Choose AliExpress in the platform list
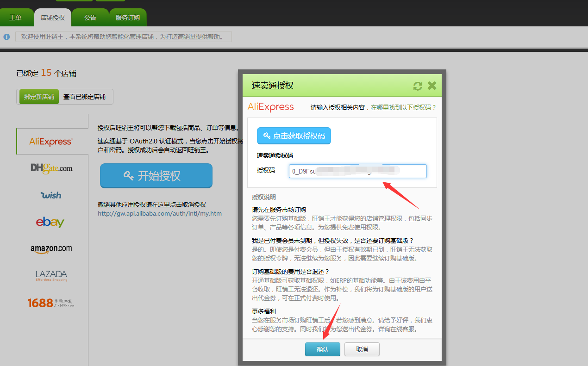The image size is (588, 366). [x=51, y=141]
